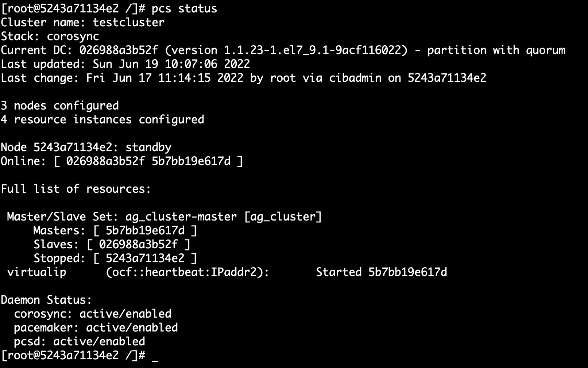Click the "3 nodes configured" line

coord(59,106)
